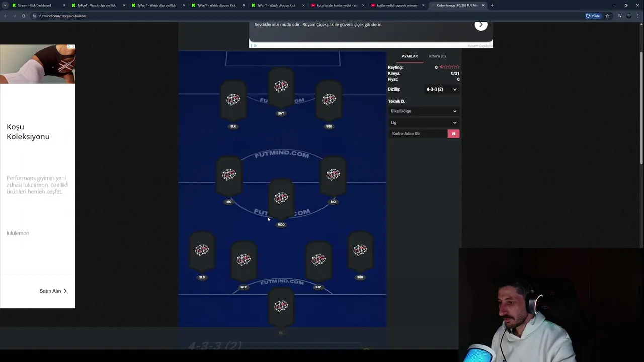
Task: Switch to kurtlar vadisi hapşırık animasyon tab
Action: (x=397, y=5)
